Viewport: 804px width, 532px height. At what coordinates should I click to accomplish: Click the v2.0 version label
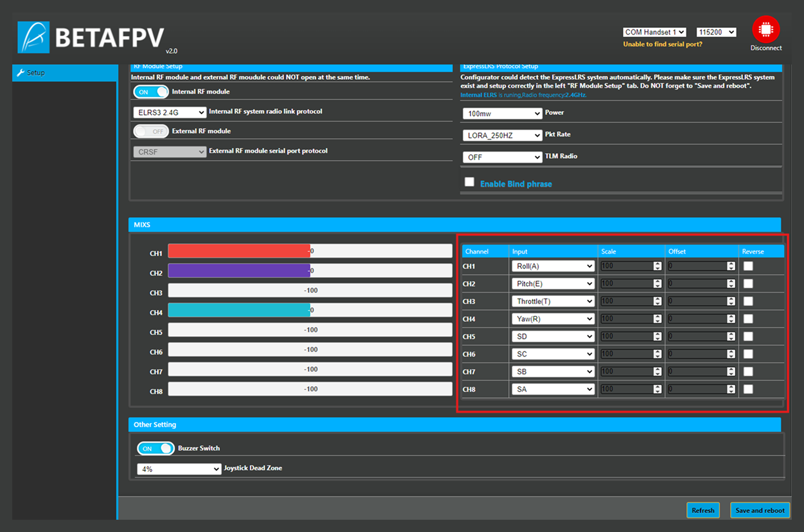tap(171, 51)
